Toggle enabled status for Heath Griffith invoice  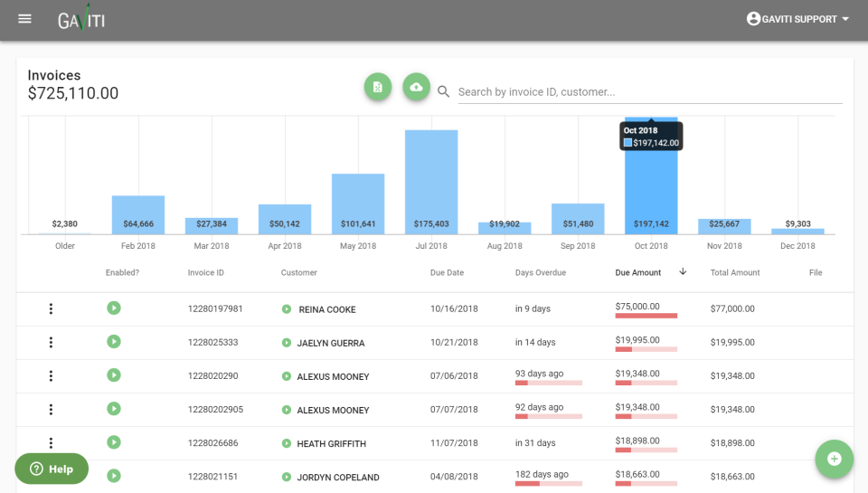click(x=114, y=441)
